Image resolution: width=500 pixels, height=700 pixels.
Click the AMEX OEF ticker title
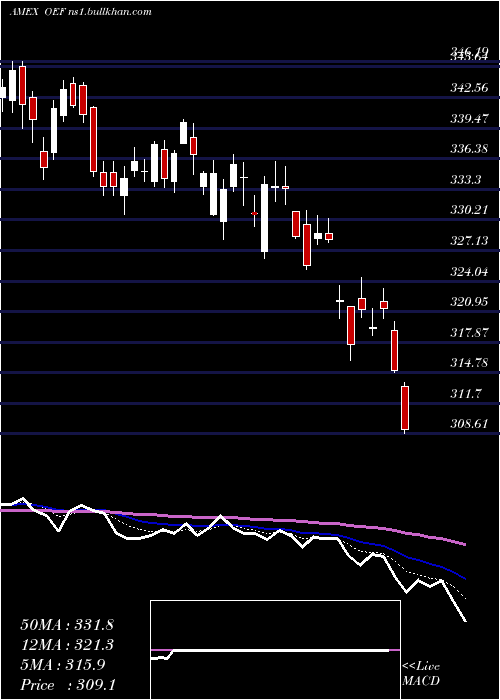[x=80, y=12]
